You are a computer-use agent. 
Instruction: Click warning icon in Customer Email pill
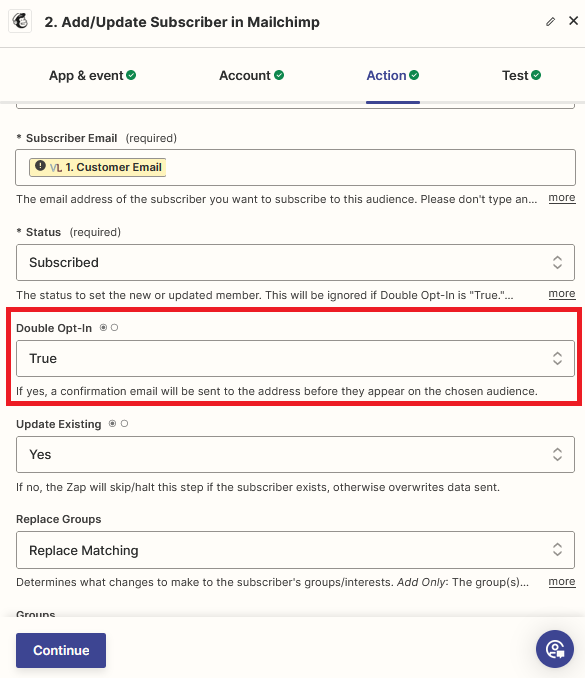(40, 166)
